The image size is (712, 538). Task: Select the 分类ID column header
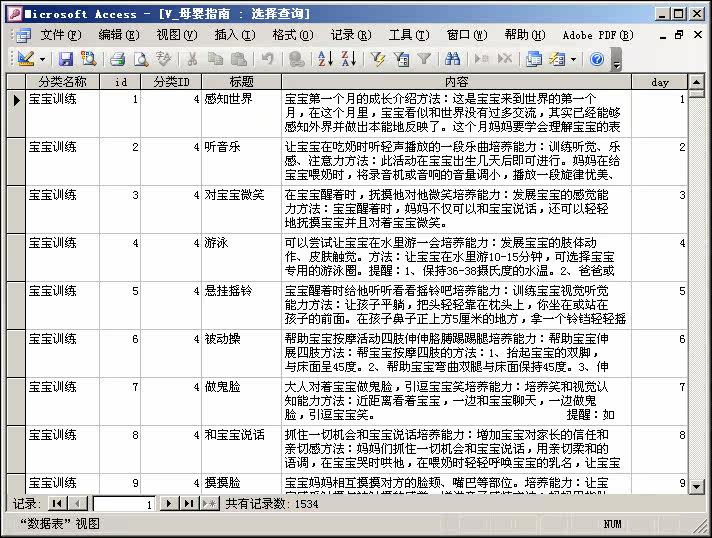pyautogui.click(x=171, y=82)
